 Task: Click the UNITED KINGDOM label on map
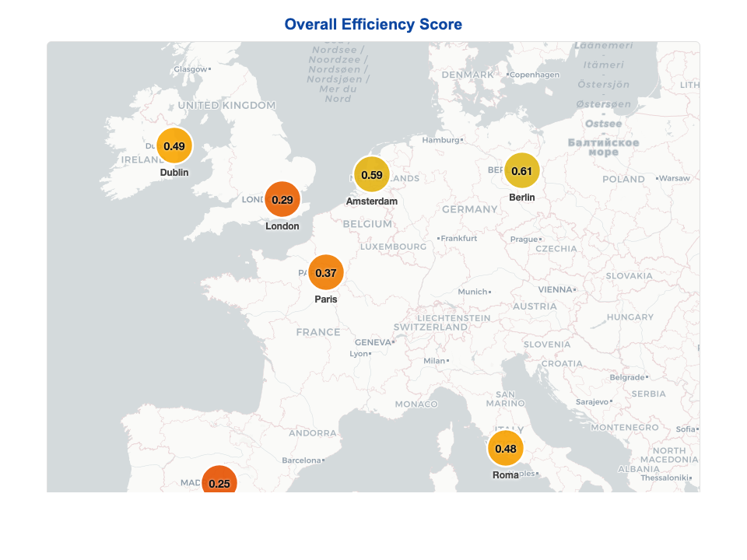click(x=226, y=105)
